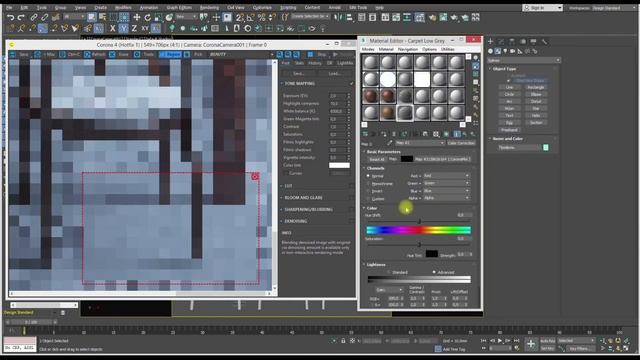The image size is (640, 360).
Task: Click the Y axis constraint button
Action: 123,29
